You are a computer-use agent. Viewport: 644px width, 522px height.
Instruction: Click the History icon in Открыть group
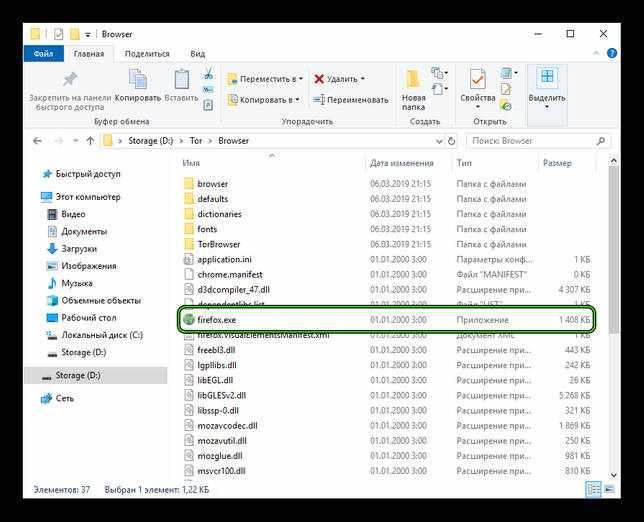tap(506, 106)
